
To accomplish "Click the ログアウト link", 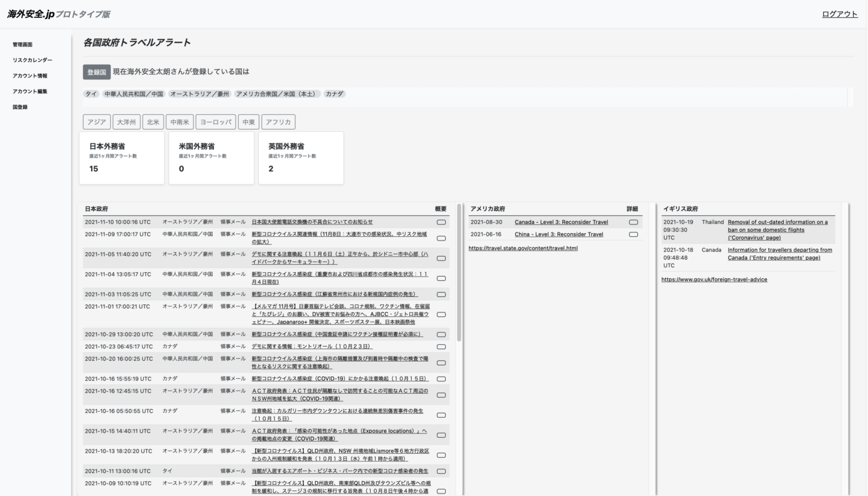I will pos(840,14).
